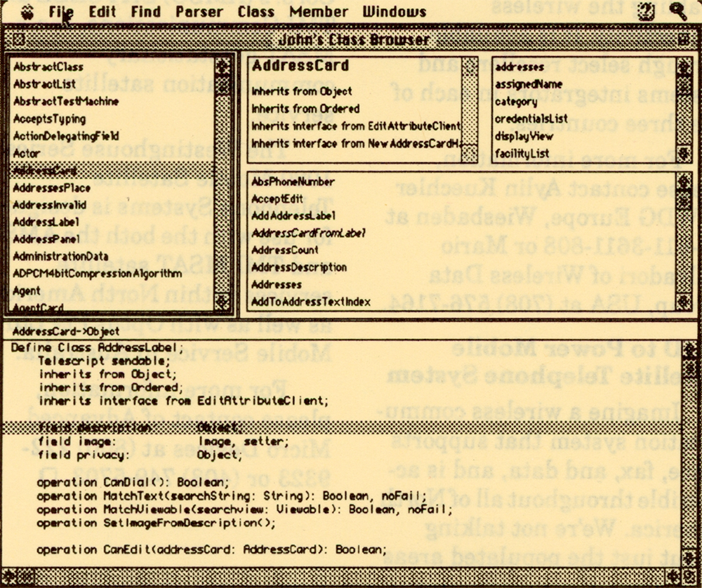Select AddAddressLabel member
The width and height of the screenshot is (702, 588).
point(293,215)
